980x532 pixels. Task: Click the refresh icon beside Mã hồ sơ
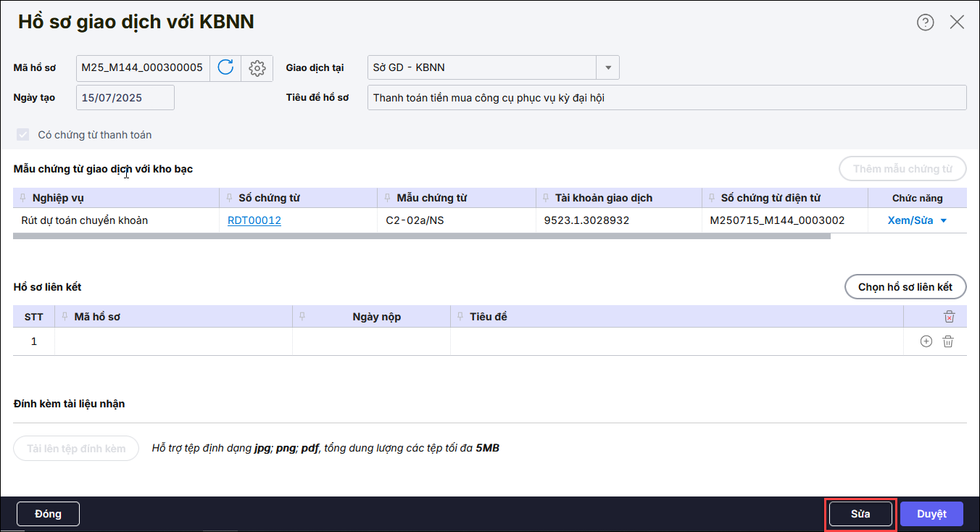click(x=225, y=68)
